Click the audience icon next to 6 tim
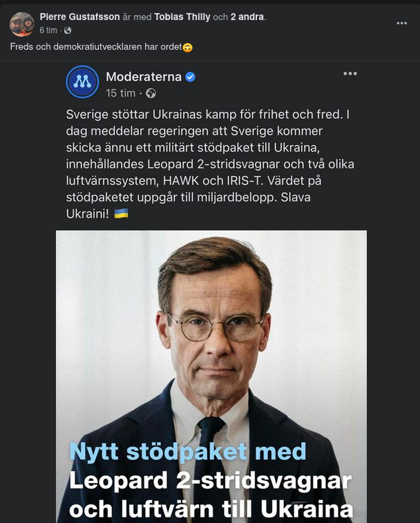 (x=68, y=30)
